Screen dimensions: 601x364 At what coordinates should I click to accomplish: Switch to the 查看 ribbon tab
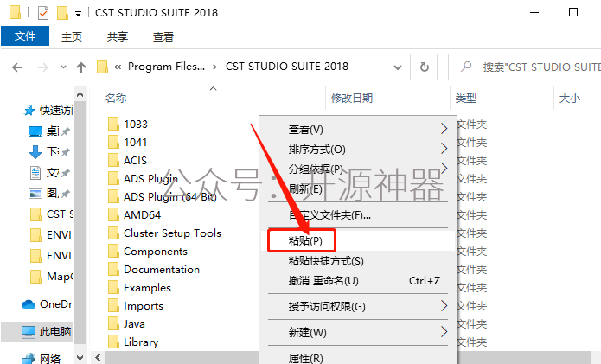pyautogui.click(x=163, y=37)
